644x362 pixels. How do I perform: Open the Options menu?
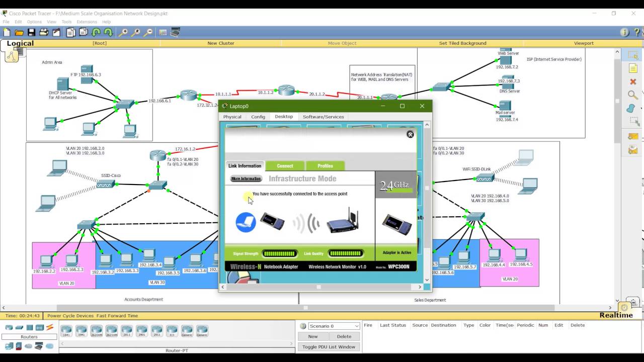(x=34, y=22)
